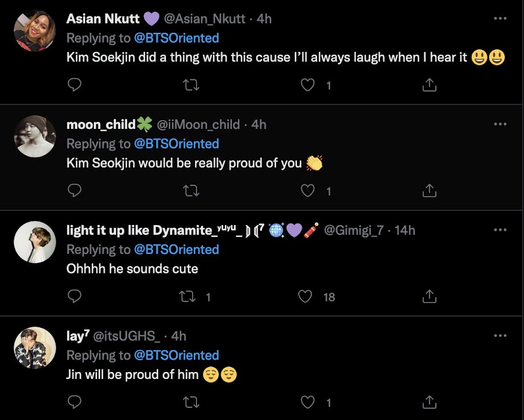Image resolution: width=524 pixels, height=420 pixels.
Task: Open the 14h timestamp on Gimigi_7's tweet
Action: pos(405,230)
